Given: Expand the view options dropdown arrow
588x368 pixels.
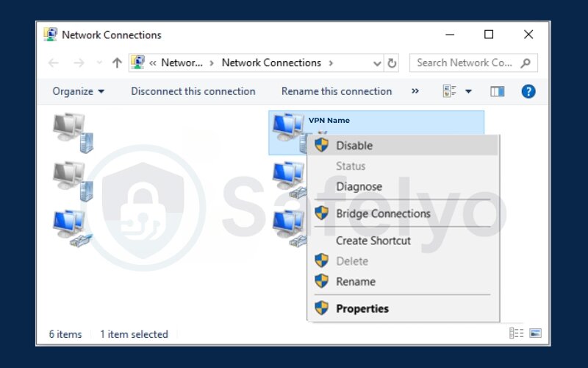Looking at the screenshot, I should [x=469, y=92].
